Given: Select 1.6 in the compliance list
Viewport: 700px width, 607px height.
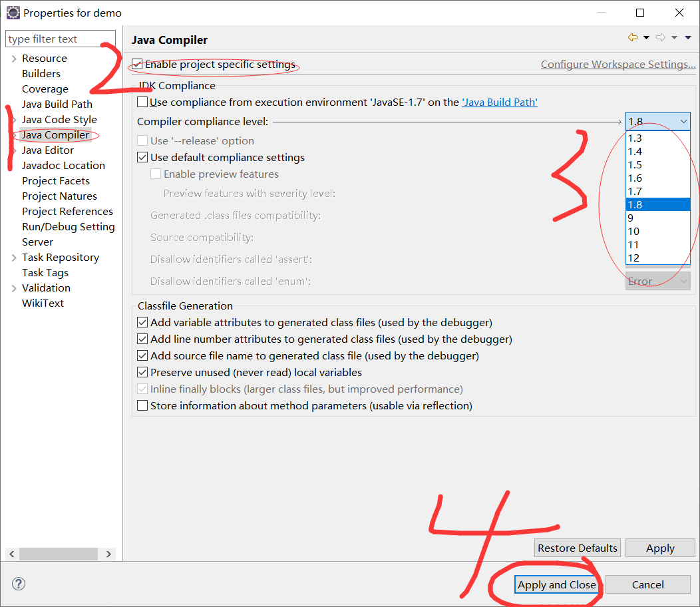Looking at the screenshot, I should click(657, 178).
